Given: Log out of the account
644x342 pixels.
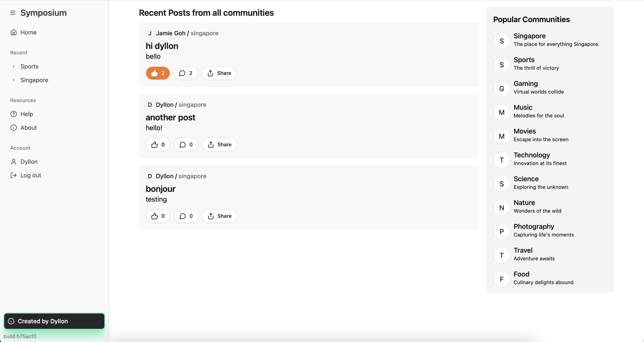Looking at the screenshot, I should tap(30, 175).
